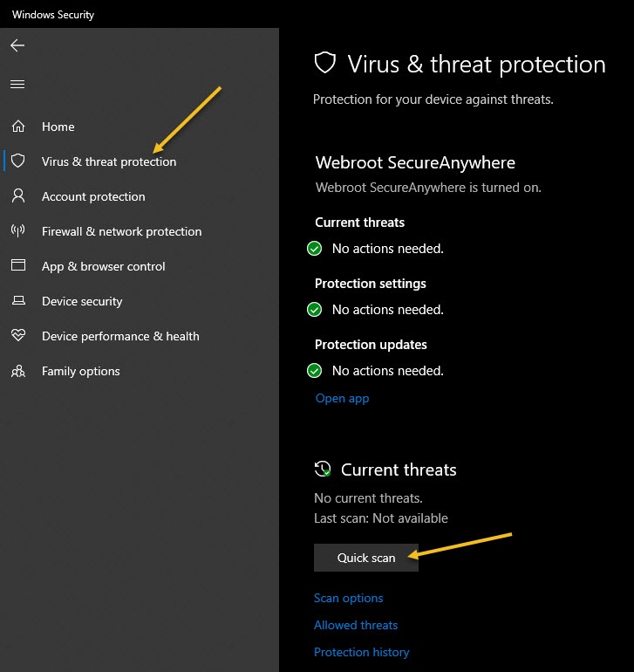Click the Device performance heart icon
634x672 pixels.
click(17, 336)
